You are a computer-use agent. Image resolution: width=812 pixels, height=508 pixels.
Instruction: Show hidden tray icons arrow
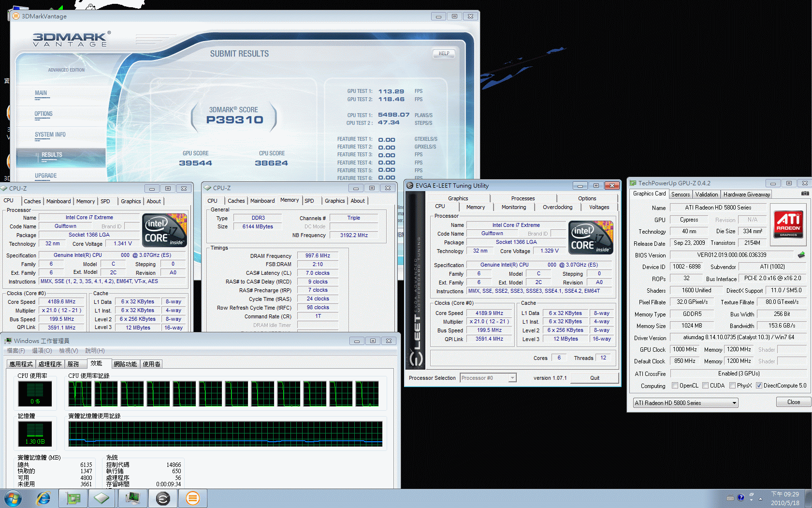(760, 498)
